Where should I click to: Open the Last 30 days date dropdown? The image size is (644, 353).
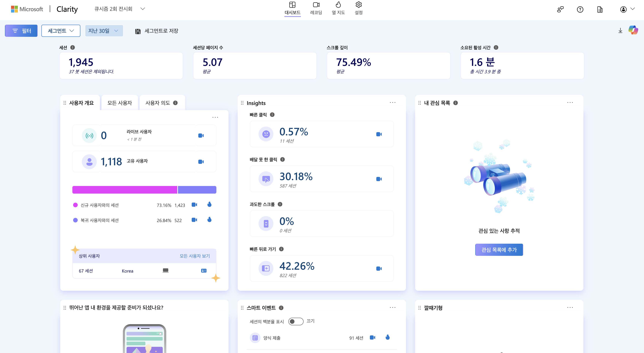point(104,31)
